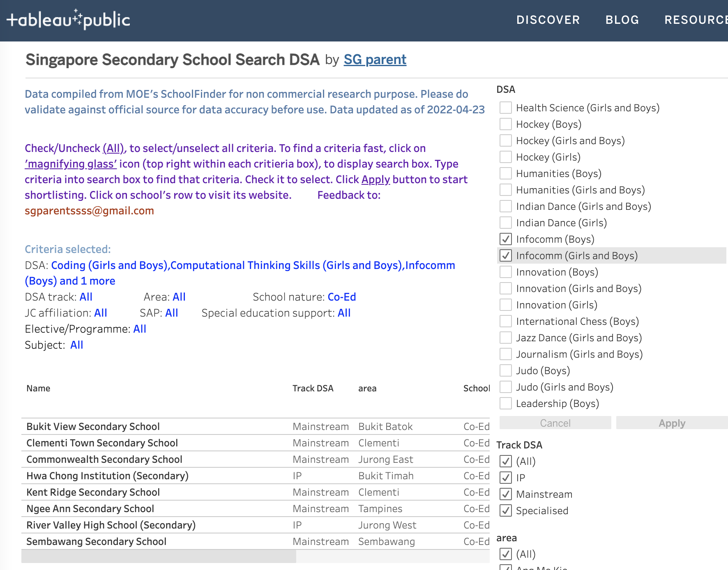Click the Cancel button in DSA filter
728x570 pixels.
pyautogui.click(x=555, y=423)
